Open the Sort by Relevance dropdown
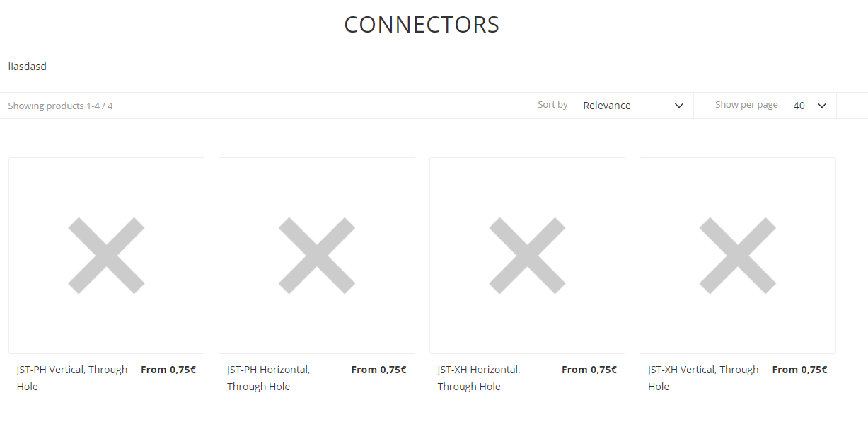868x427 pixels. point(633,106)
